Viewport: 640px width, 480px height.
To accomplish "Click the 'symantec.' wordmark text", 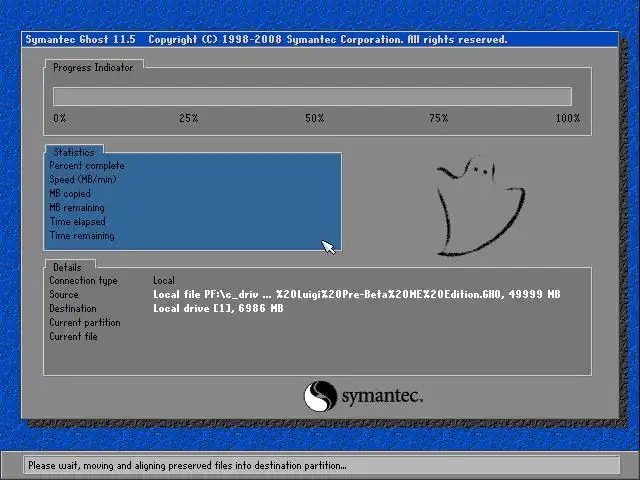I will pos(382,397).
